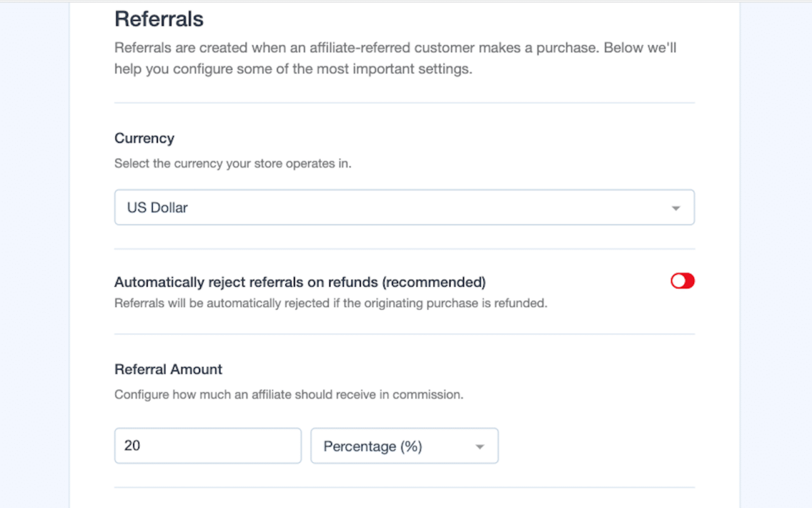Click the white knob of the red toggle
This screenshot has width=812, height=508.
(x=677, y=281)
